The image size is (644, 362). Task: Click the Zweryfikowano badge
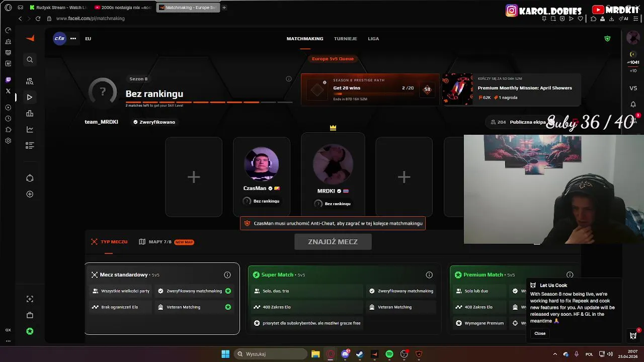(154, 122)
